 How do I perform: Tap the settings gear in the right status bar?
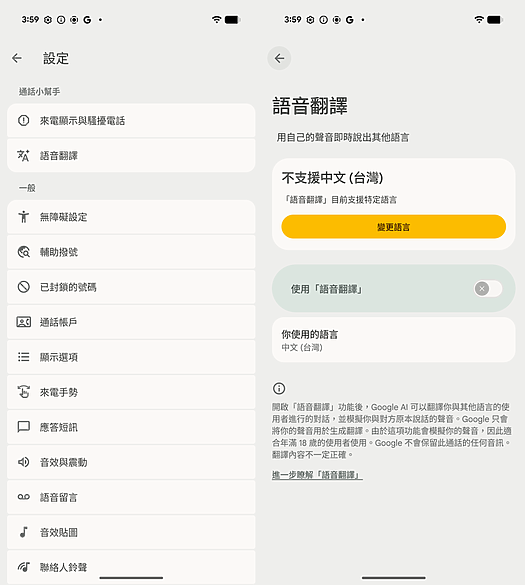click(x=310, y=20)
